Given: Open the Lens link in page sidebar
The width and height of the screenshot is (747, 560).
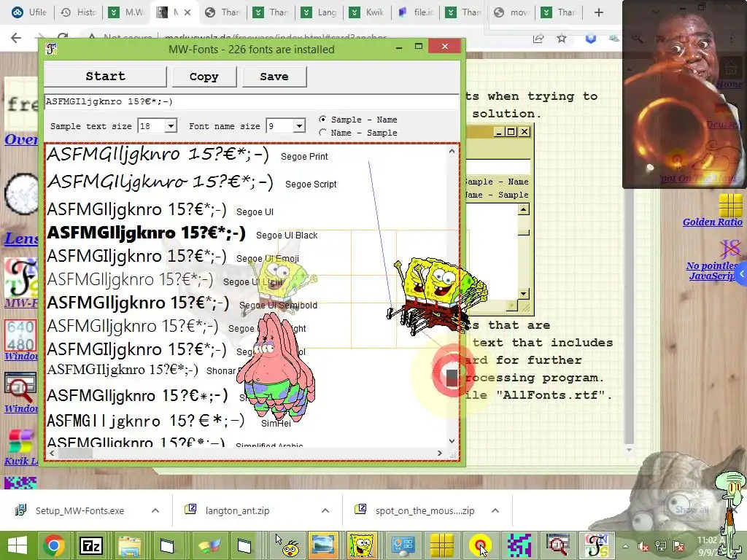Looking at the screenshot, I should click(21, 238).
